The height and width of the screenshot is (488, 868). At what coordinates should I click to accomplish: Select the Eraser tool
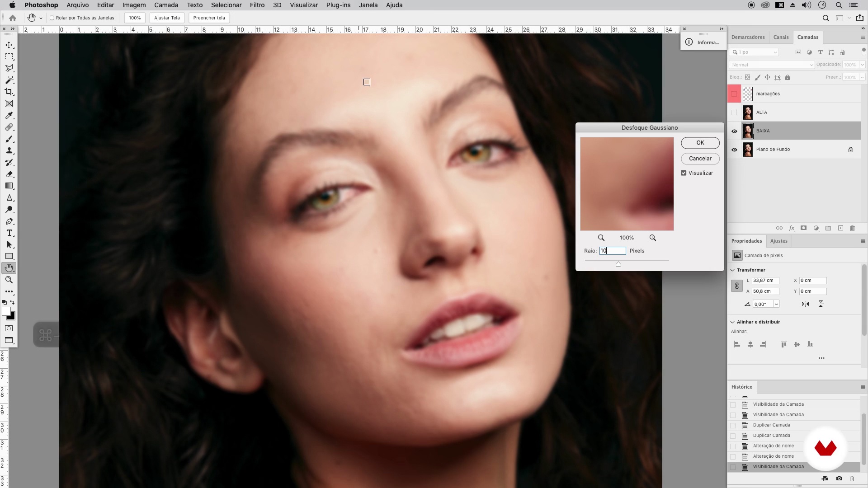(9, 174)
